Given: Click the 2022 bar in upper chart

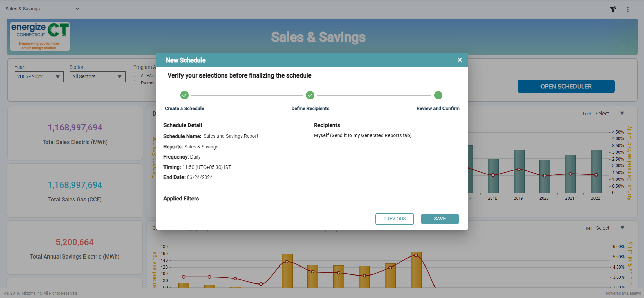Looking at the screenshot, I should click(596, 171).
